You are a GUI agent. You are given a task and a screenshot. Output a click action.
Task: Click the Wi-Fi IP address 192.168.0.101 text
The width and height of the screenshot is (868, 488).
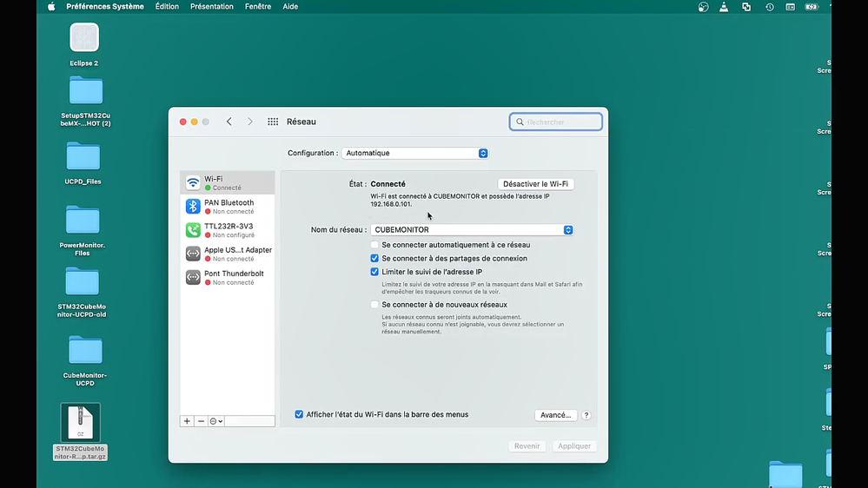tap(391, 204)
